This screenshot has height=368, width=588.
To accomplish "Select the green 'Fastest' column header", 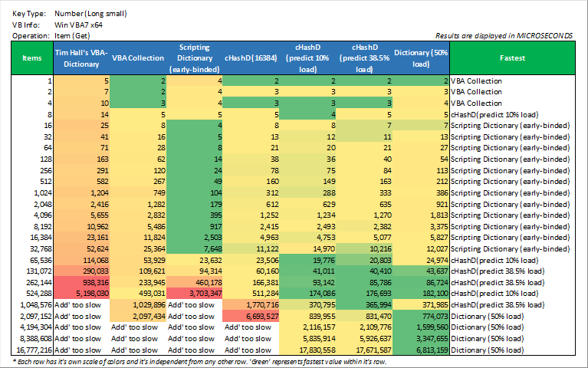I will point(511,58).
